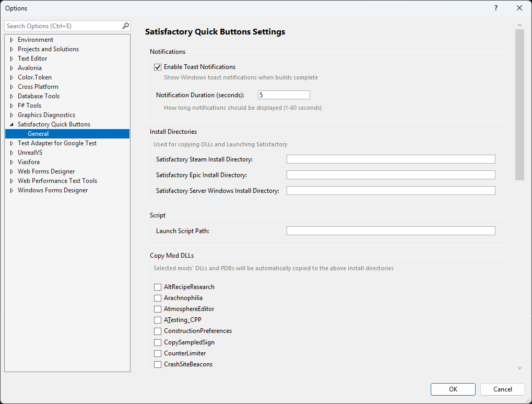Screen dimensions: 532x404
Task: Focus the Notification Duration field
Action: click(x=283, y=95)
